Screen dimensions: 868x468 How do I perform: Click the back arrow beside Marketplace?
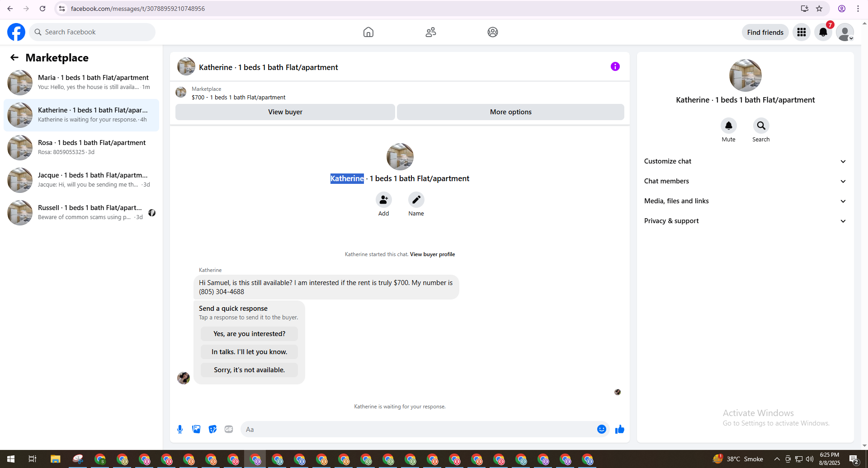click(14, 57)
